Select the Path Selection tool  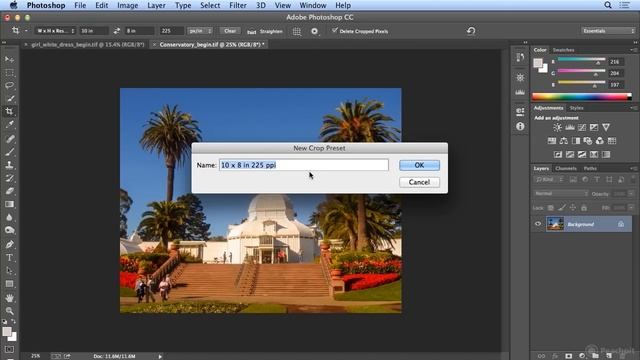(x=9, y=271)
